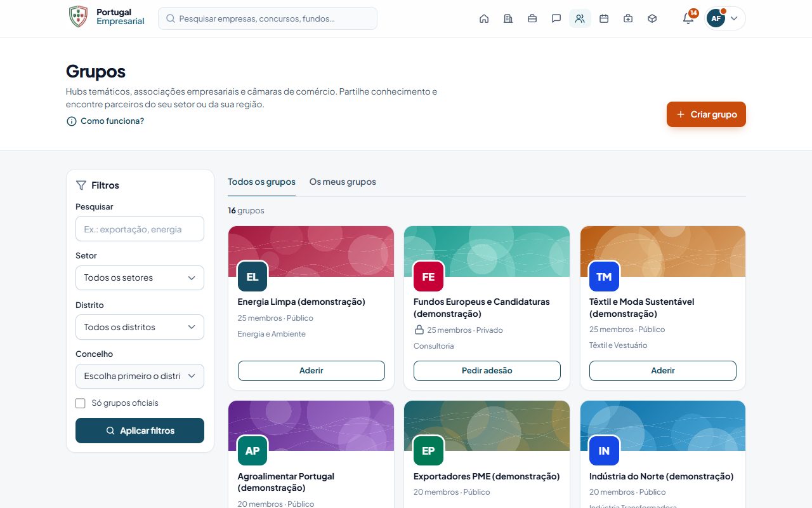Open the companies building icon
812x508 pixels.
508,18
